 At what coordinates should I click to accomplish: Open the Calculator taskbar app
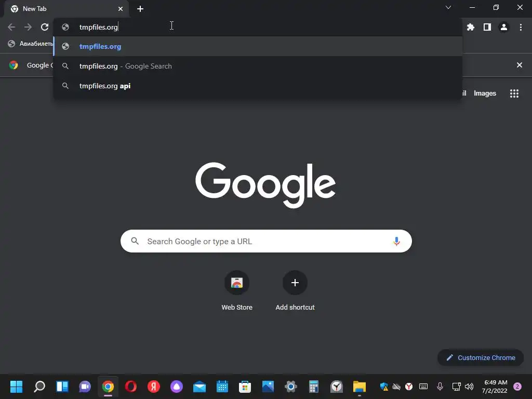click(314, 387)
